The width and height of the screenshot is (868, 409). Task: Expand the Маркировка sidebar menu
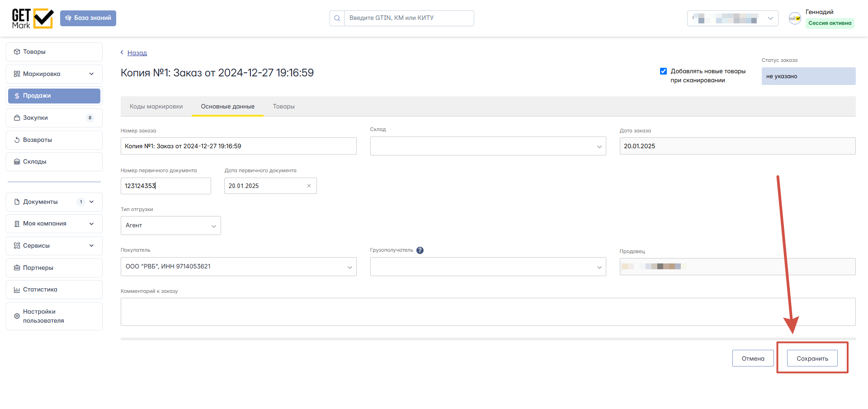54,74
